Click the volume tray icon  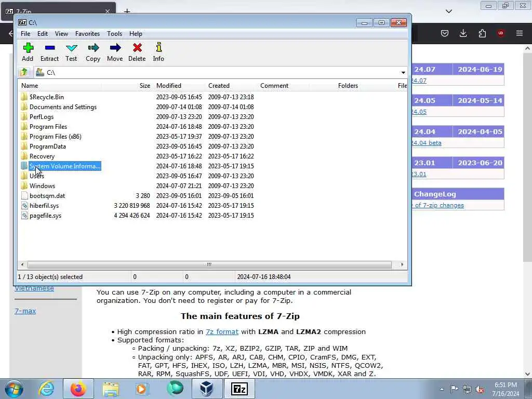click(480, 390)
